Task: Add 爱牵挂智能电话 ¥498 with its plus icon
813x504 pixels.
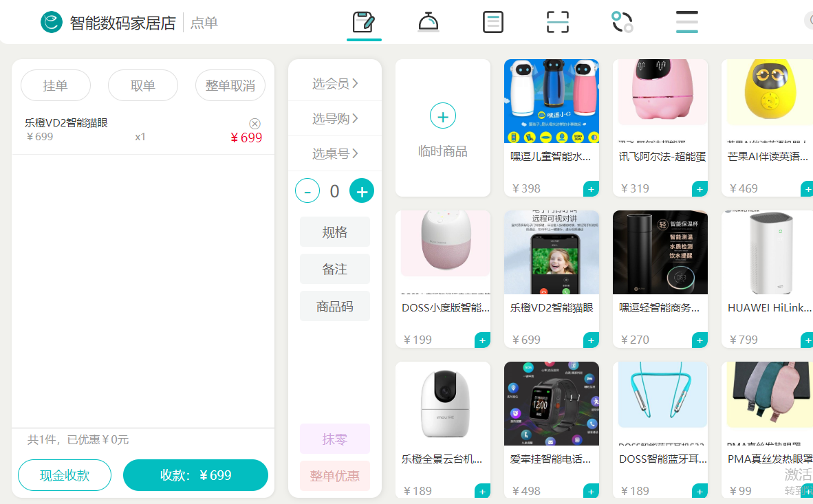Action: 591,492
